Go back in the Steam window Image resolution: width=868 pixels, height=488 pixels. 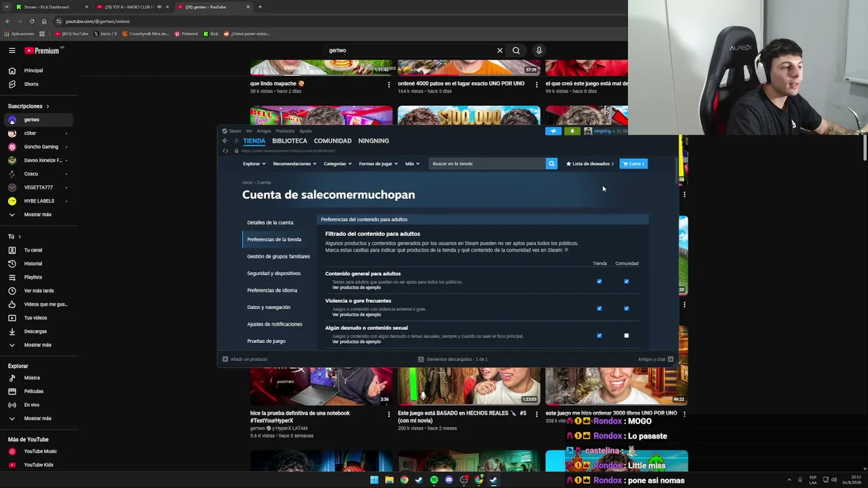225,140
